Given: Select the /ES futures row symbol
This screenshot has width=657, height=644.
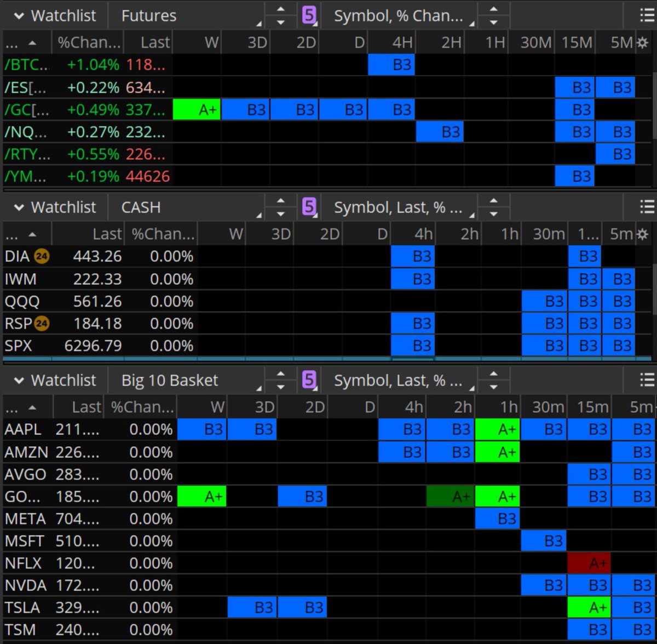Looking at the screenshot, I should [26, 88].
